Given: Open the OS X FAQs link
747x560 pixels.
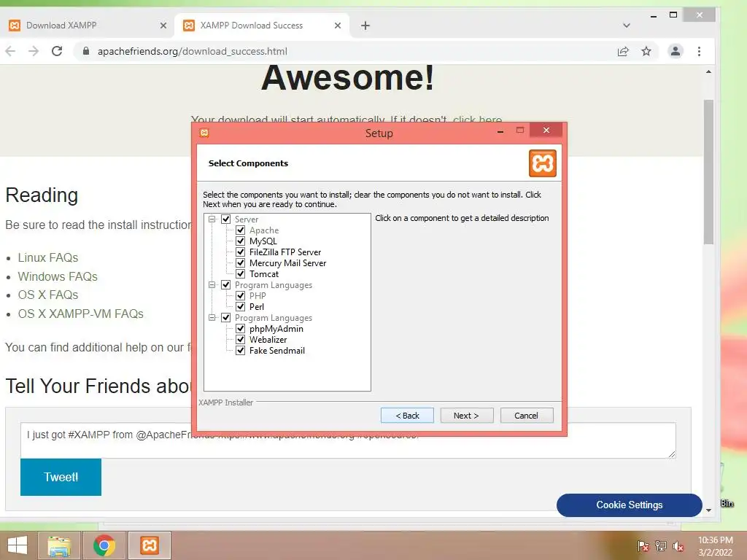Looking at the screenshot, I should [48, 295].
